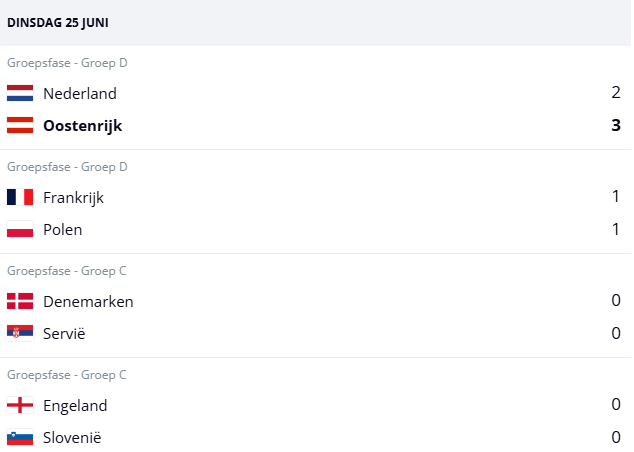This screenshot has height=452, width=634.
Task: Click the Denmark flag icon
Action: click(20, 302)
